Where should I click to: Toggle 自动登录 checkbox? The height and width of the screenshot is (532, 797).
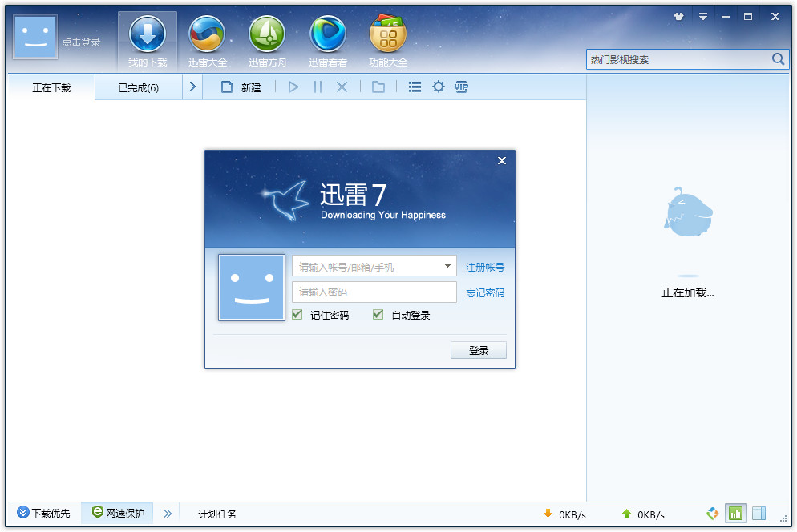coord(378,315)
